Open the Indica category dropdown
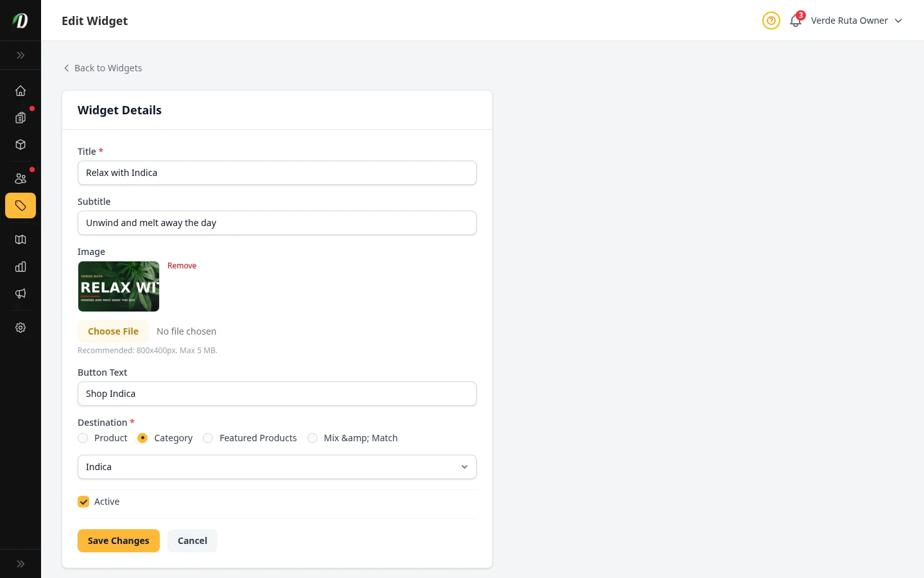 [277, 467]
